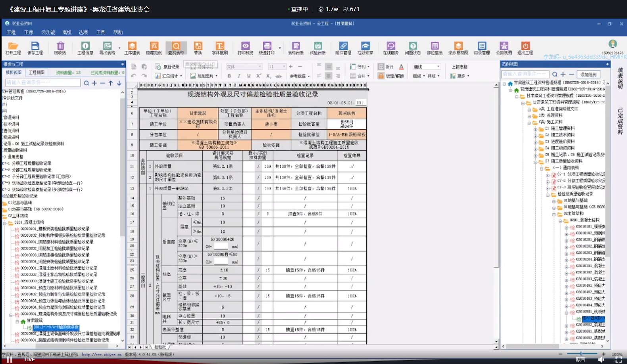
Task: Open the 回收站 recycle bin
Action: [60, 48]
